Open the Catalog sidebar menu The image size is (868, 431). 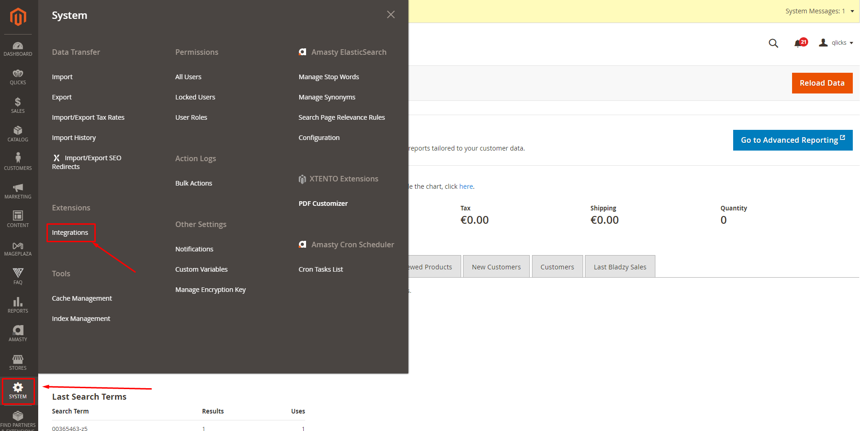(18, 134)
